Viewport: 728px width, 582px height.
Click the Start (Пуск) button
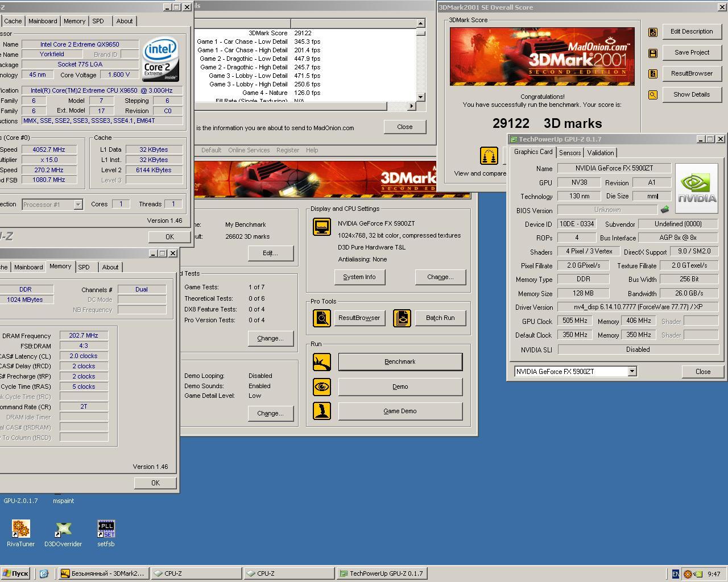(x=15, y=573)
